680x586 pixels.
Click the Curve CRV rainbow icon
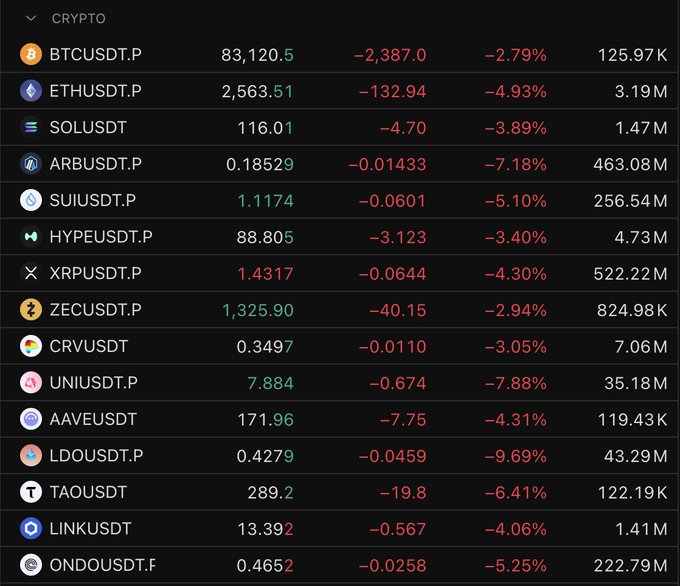(x=31, y=346)
